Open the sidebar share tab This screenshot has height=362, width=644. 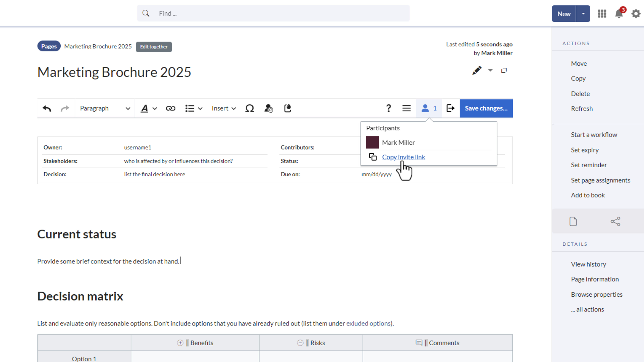point(615,221)
